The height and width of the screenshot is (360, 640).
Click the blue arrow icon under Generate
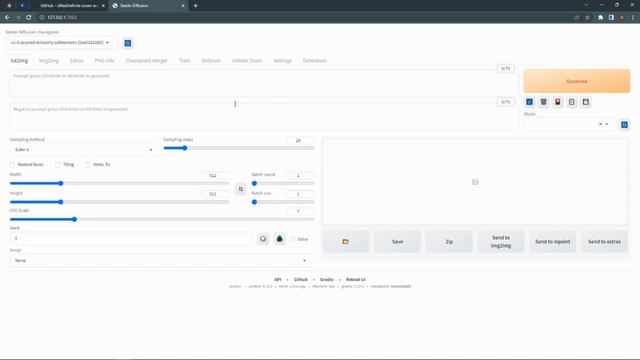[x=529, y=102]
